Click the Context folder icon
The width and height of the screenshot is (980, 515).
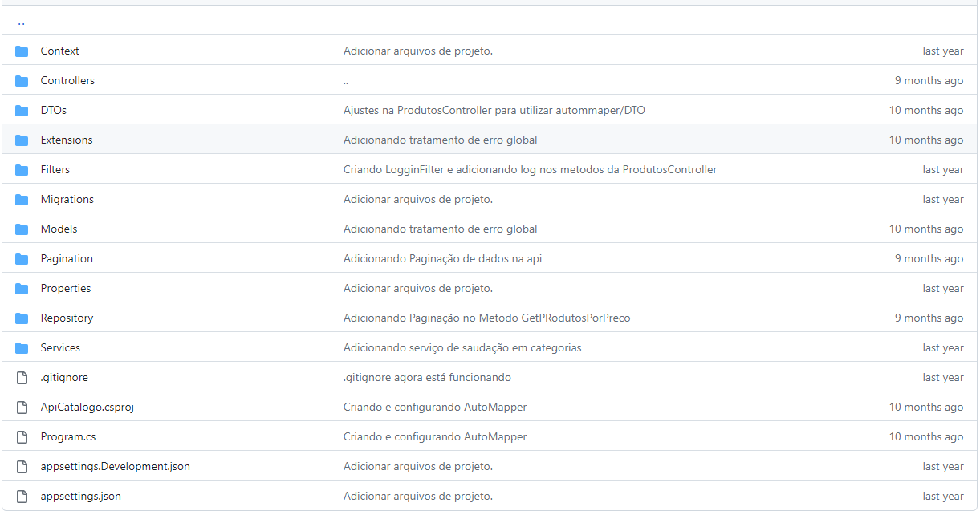pos(21,51)
